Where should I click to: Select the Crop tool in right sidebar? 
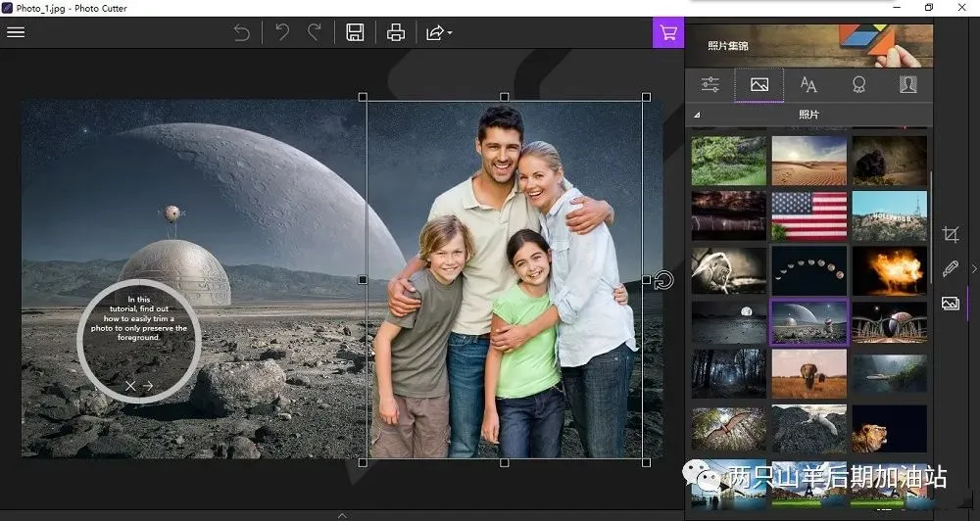coord(950,234)
